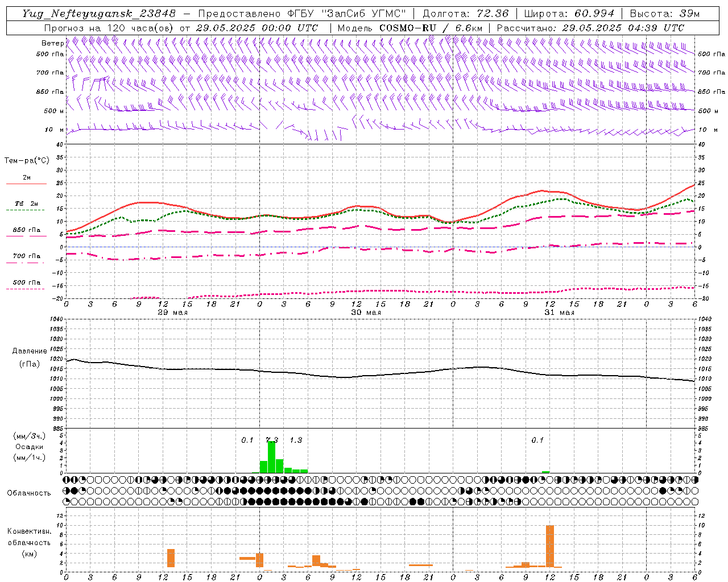Click the tallest green precipitation bar
The height and width of the screenshot is (582, 728).
coord(271,457)
